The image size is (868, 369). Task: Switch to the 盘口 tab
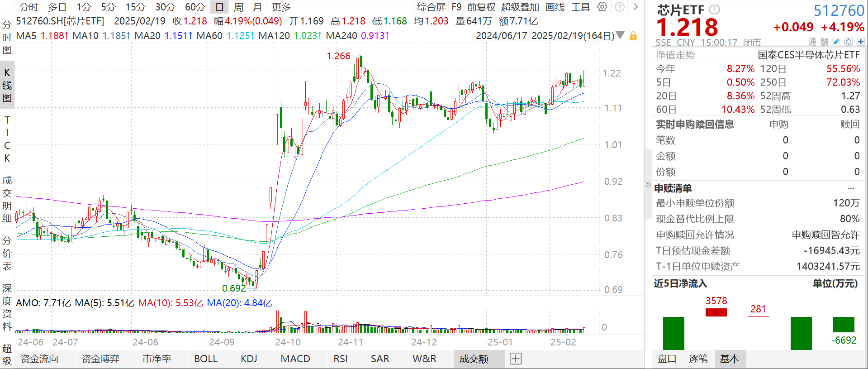(x=667, y=359)
